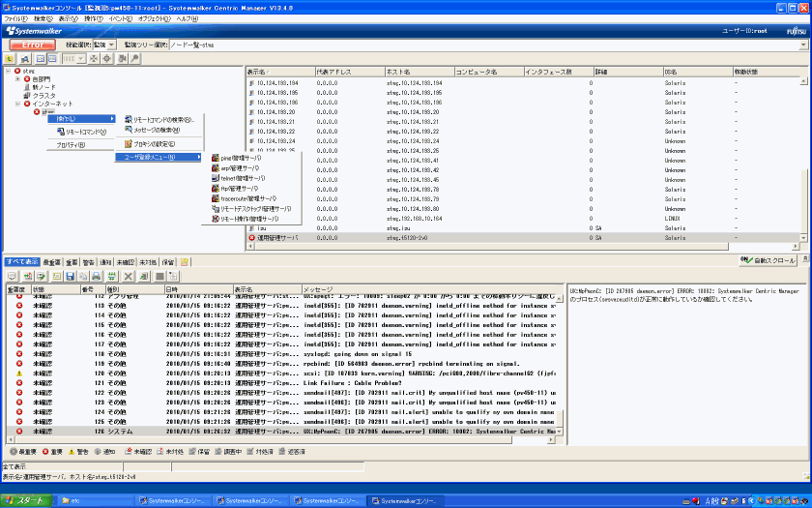Viewport: 812px width, 508px height.
Task: Select telnet(管理サーバ) user menu entry
Action: point(251,178)
